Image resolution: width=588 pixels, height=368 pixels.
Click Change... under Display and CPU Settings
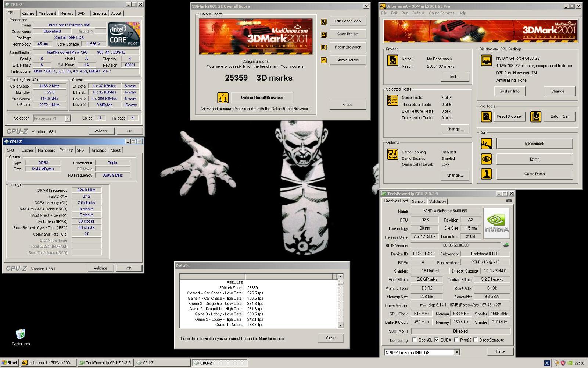[559, 91]
